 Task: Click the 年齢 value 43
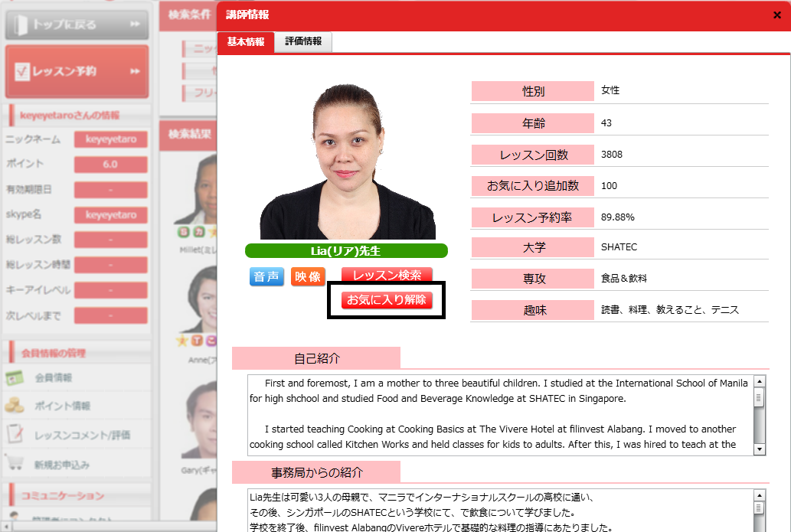click(606, 123)
